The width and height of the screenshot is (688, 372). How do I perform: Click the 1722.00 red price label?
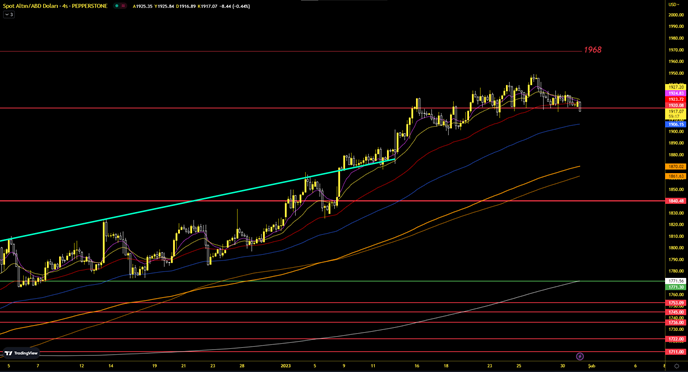[676, 339]
